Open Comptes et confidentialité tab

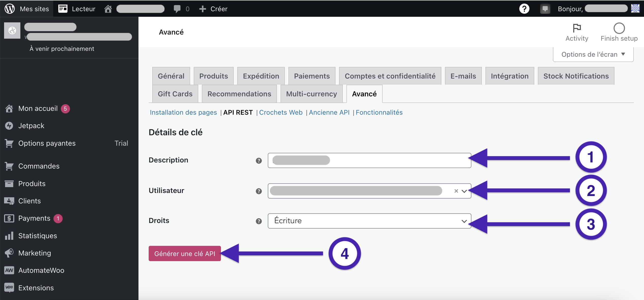click(x=390, y=76)
